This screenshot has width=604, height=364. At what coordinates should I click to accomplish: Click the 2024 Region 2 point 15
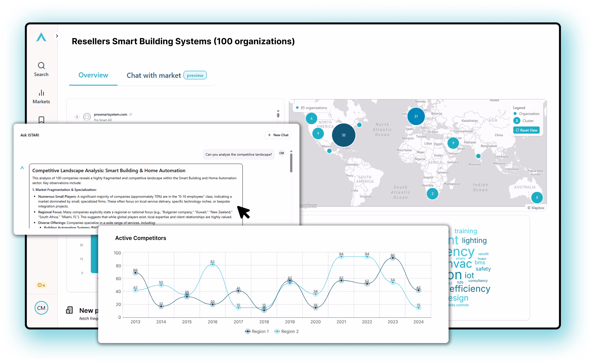418,308
